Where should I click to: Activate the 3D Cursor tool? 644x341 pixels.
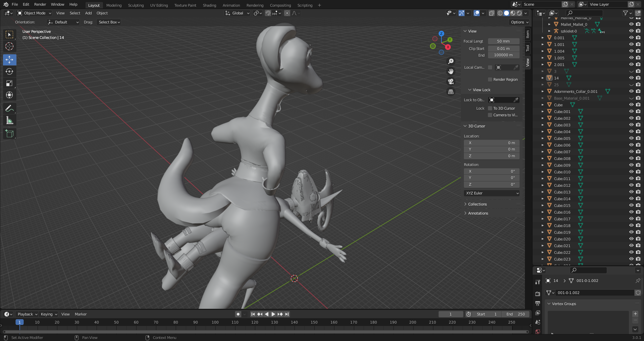(9, 46)
